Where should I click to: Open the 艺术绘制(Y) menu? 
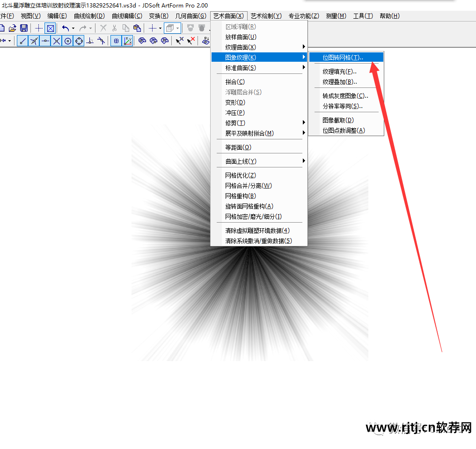(x=266, y=16)
